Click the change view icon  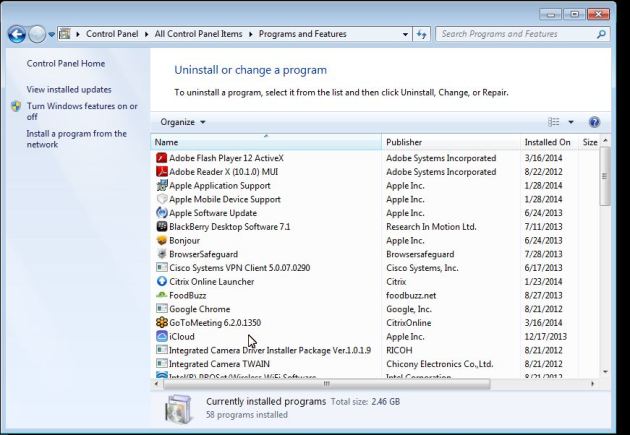pyautogui.click(x=554, y=122)
